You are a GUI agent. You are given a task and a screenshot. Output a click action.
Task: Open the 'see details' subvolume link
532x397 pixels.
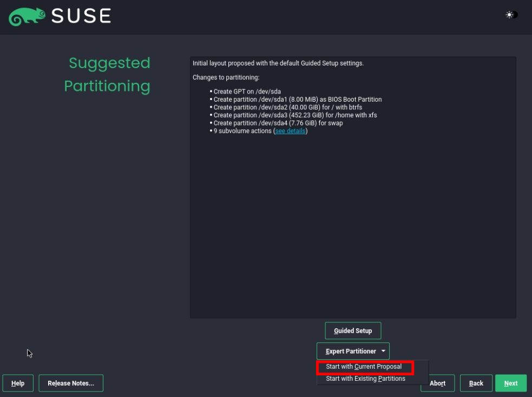290,131
